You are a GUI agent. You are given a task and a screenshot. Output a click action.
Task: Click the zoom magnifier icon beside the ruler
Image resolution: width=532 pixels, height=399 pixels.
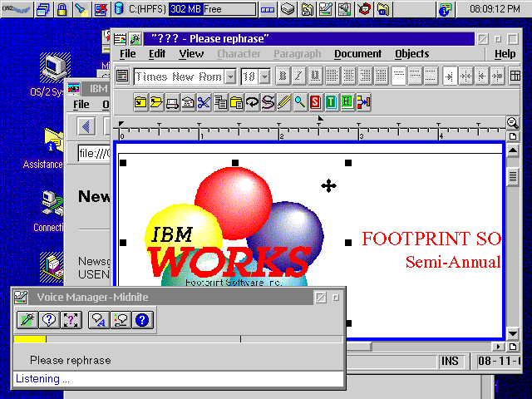[x=512, y=123]
